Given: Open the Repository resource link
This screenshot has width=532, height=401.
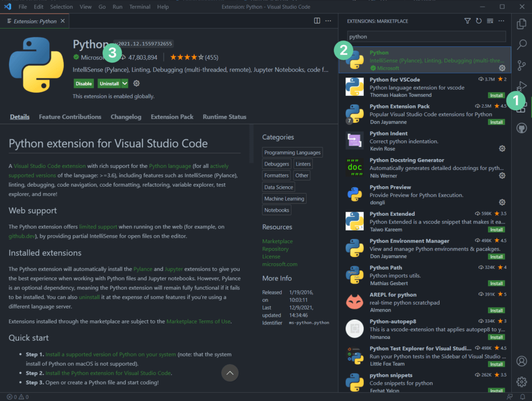Looking at the screenshot, I should click(275, 249).
